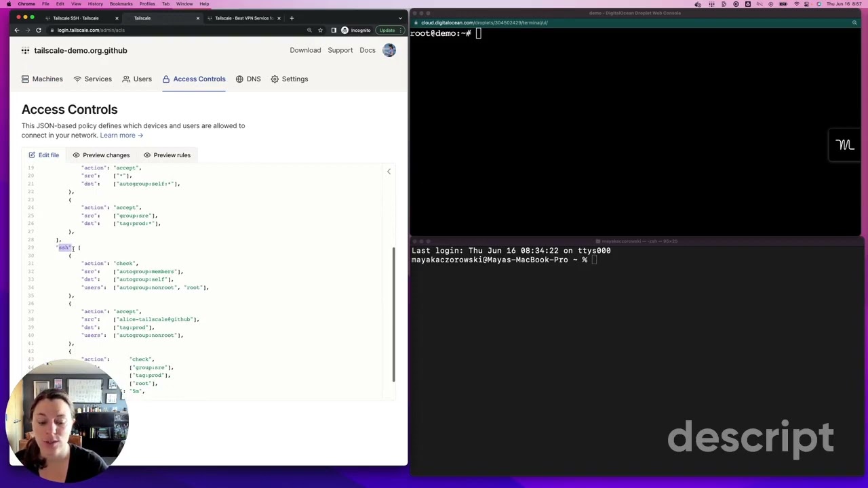
Task: Open the History menu
Action: pos(95,4)
